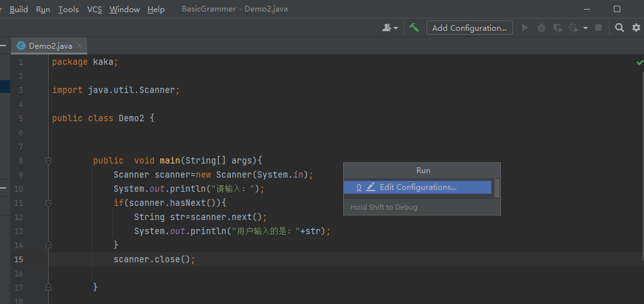644x304 pixels.
Task: Open the user account dropdown in toolbar
Action: (x=390, y=28)
